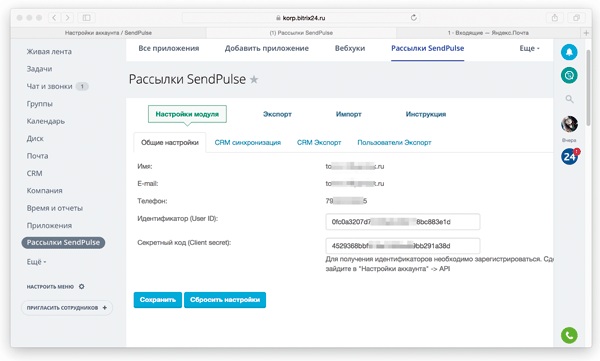
Task: Add Рассылки SendPulse to favorites with the star
Action: pyautogui.click(x=254, y=79)
